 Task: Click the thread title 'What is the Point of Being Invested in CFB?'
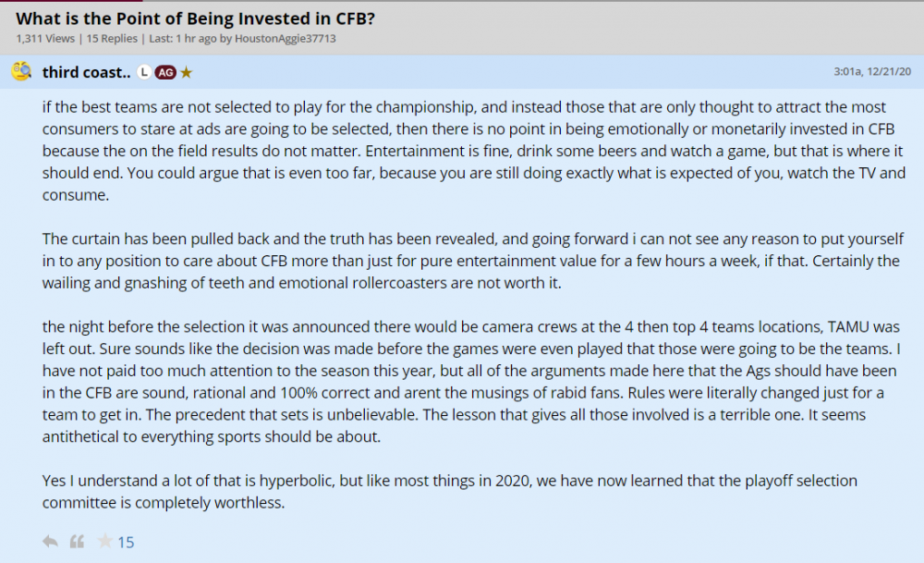coord(195,18)
